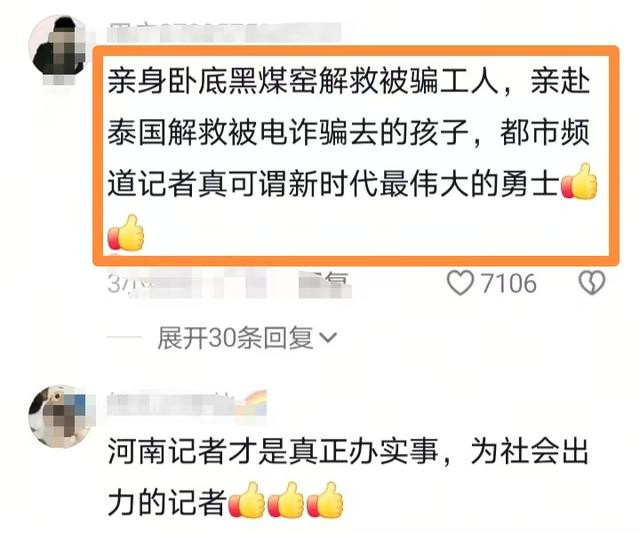640x533 pixels.
Task: Open the first commenter's blurred username
Action: (224, 33)
